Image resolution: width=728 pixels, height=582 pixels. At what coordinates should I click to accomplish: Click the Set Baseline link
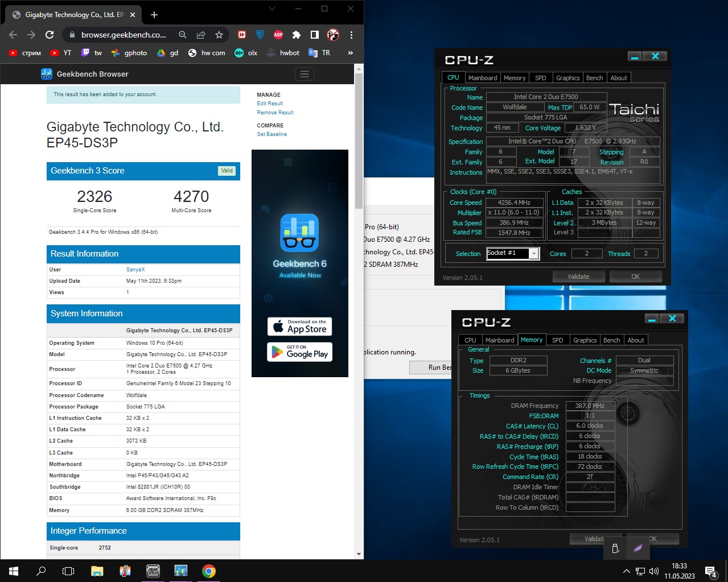[272, 134]
